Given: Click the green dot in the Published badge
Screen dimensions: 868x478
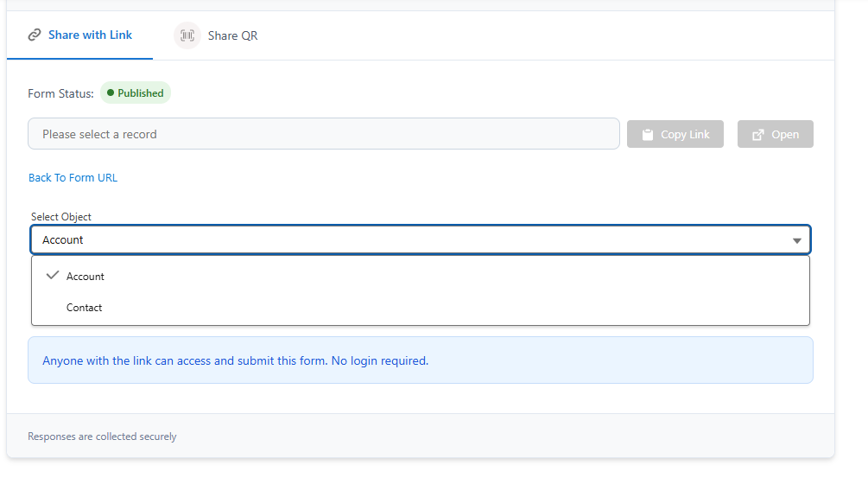Looking at the screenshot, I should tap(111, 93).
